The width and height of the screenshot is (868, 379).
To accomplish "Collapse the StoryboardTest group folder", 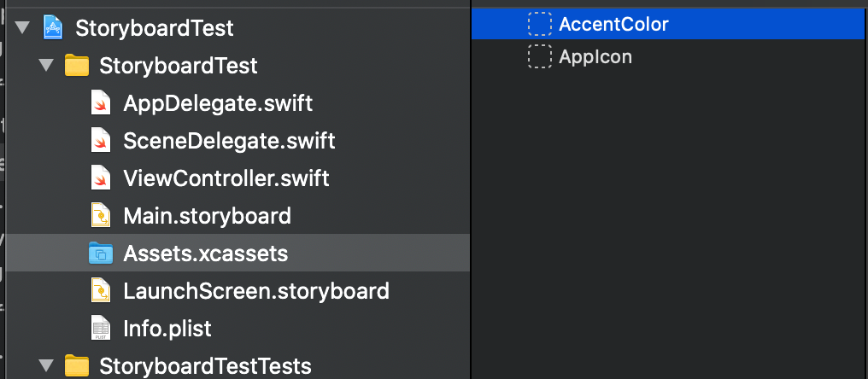I will pos(45,66).
